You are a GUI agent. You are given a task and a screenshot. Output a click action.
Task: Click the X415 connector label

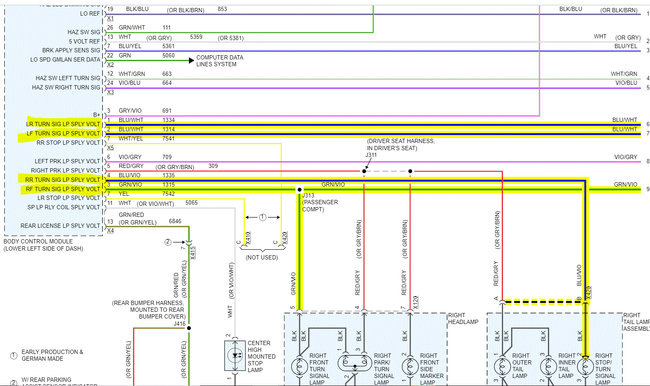click(x=193, y=253)
